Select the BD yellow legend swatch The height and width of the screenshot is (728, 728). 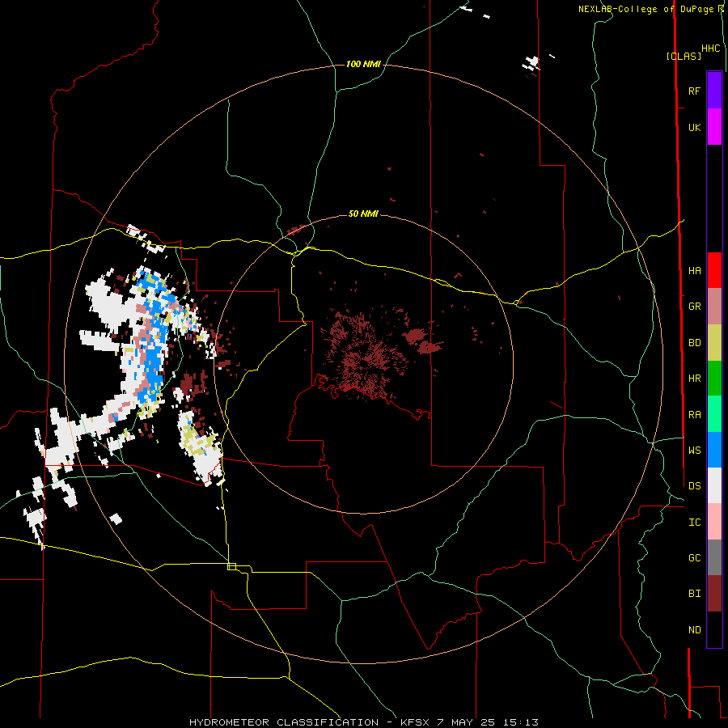[714, 343]
